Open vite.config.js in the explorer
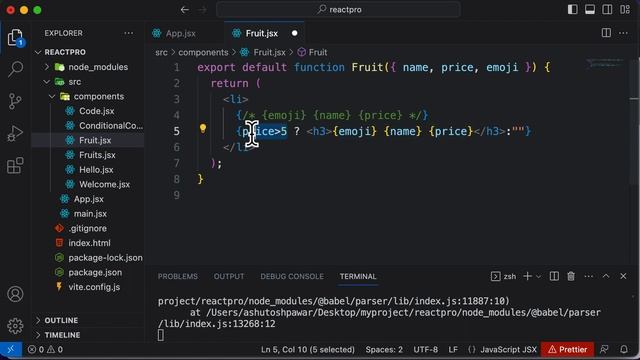 point(94,287)
